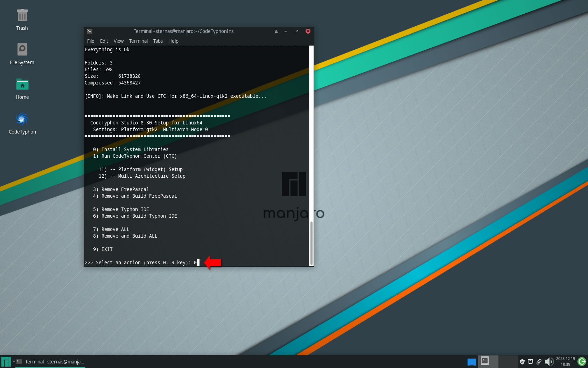Click the '0) Install System Libraries' line
This screenshot has height=368, width=588.
coord(131,149)
